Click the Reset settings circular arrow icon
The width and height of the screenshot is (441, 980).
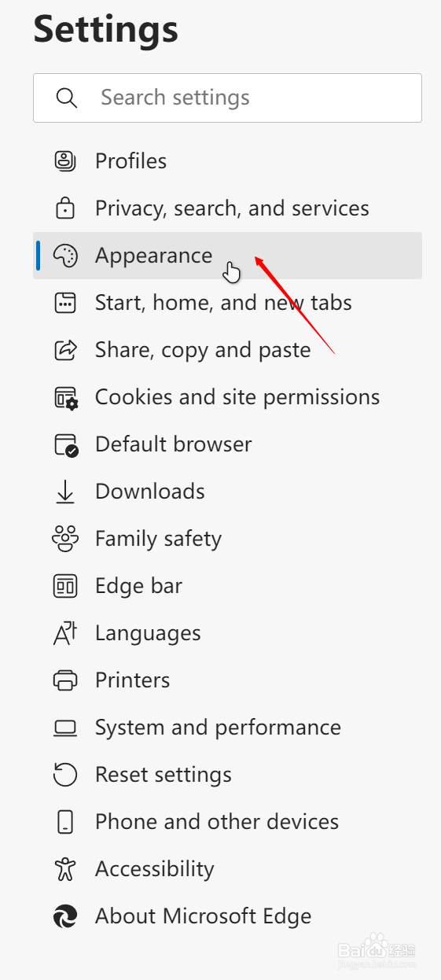[65, 775]
